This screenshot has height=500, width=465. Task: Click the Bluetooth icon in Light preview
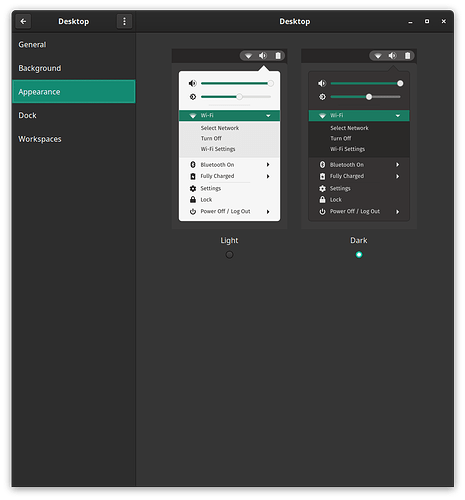(193, 165)
